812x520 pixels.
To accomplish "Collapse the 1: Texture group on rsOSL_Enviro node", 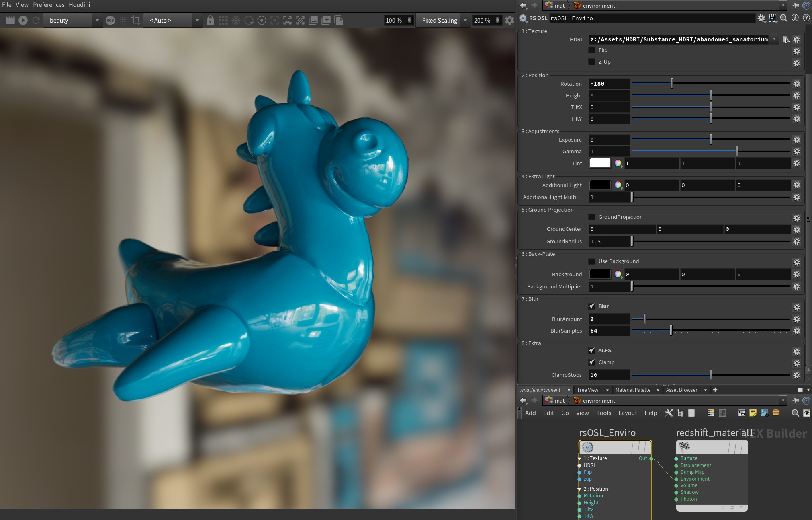I will tap(579, 458).
